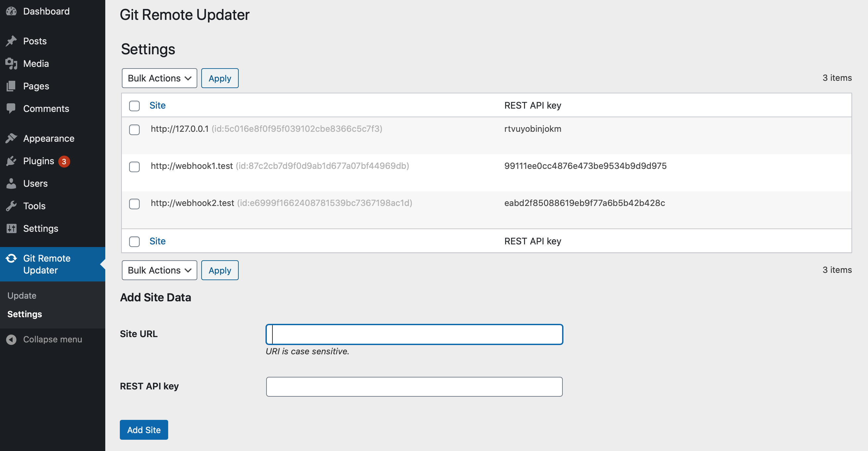Image resolution: width=868 pixels, height=451 pixels.
Task: Click the Appearance paintbrush icon
Action: pos(11,138)
